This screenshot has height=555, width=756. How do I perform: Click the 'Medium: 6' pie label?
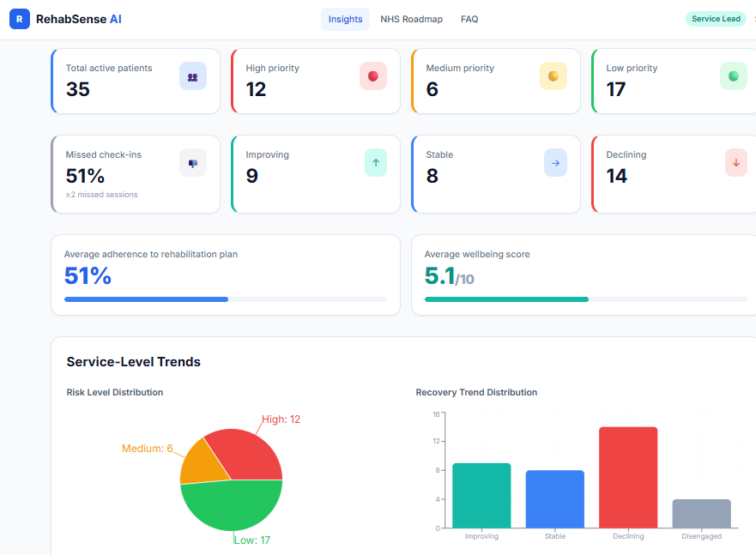tap(147, 449)
